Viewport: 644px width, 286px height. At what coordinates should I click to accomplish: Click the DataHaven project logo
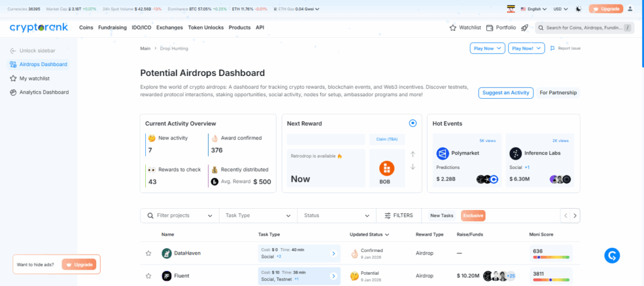166,253
